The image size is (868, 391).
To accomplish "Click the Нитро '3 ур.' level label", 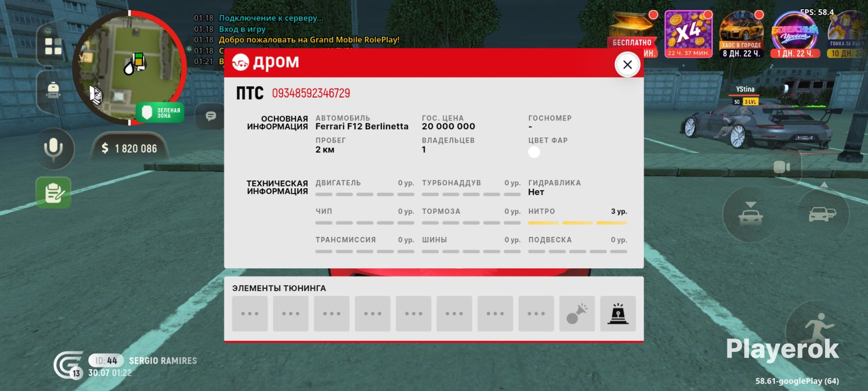I will pyautogui.click(x=619, y=211).
